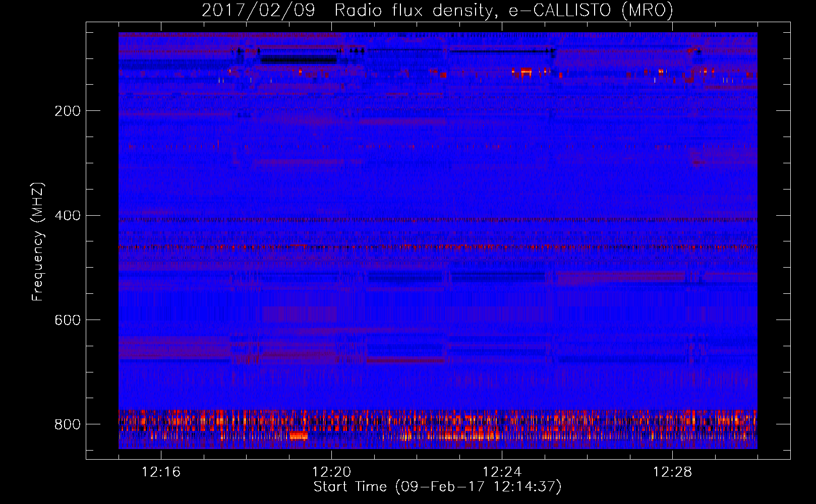Click the 12:24 time tick label
Screen dimensions: 816x504
[x=502, y=472]
